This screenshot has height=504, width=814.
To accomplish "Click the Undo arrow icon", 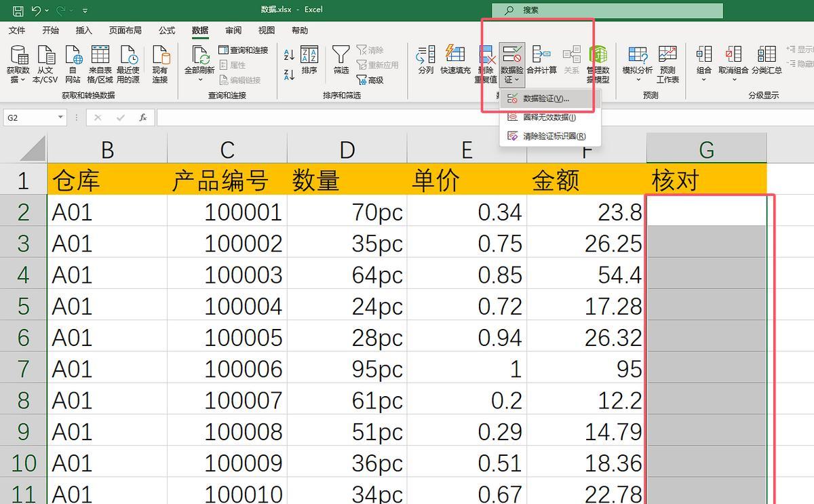I will (x=37, y=10).
